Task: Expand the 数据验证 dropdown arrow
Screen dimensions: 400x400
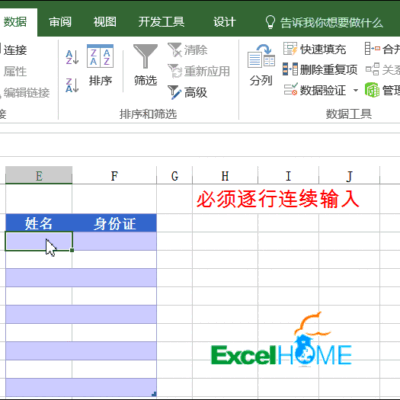Action: (x=355, y=90)
